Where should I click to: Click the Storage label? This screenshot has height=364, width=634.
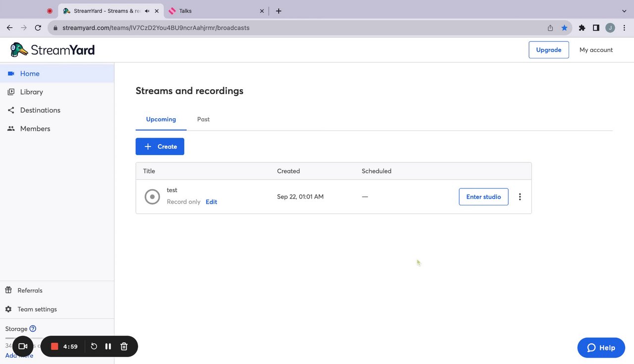click(x=16, y=328)
